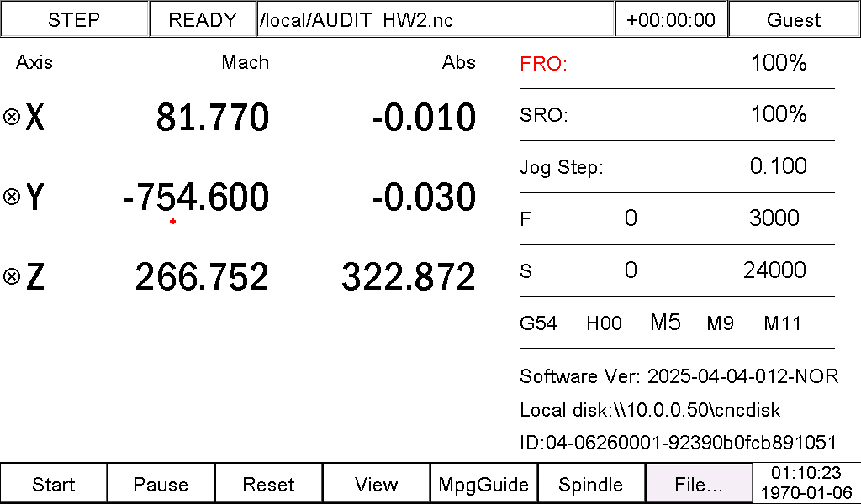Select the FRO 100% override value
Viewport: 861px width, 504px height.
point(779,62)
